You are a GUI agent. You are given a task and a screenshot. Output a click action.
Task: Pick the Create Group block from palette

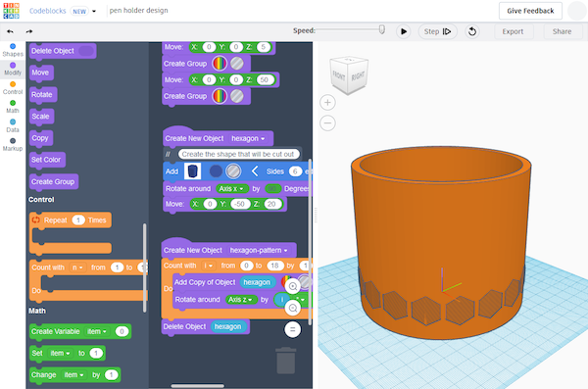click(54, 181)
